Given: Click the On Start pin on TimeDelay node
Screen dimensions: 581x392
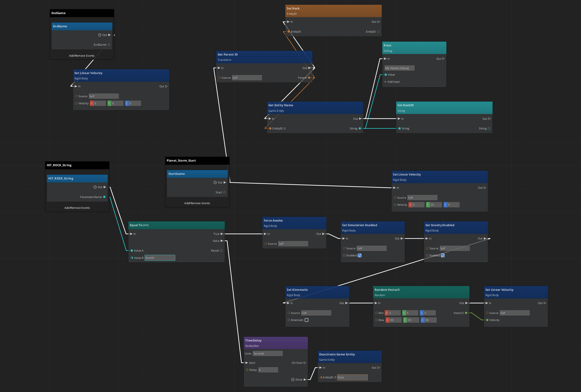Looking at the screenshot, I should tap(305, 363).
